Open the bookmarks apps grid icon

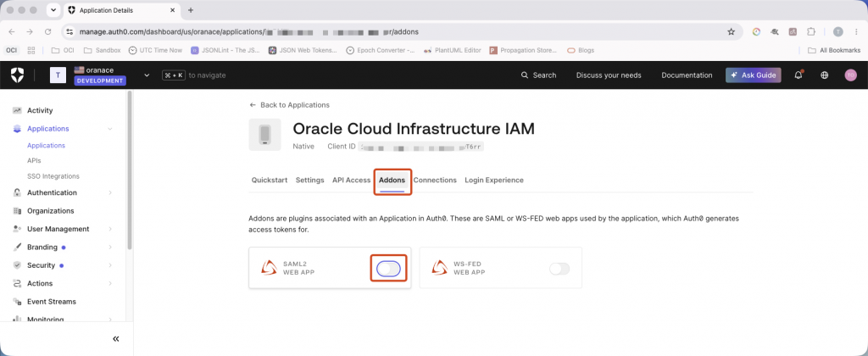click(x=31, y=50)
